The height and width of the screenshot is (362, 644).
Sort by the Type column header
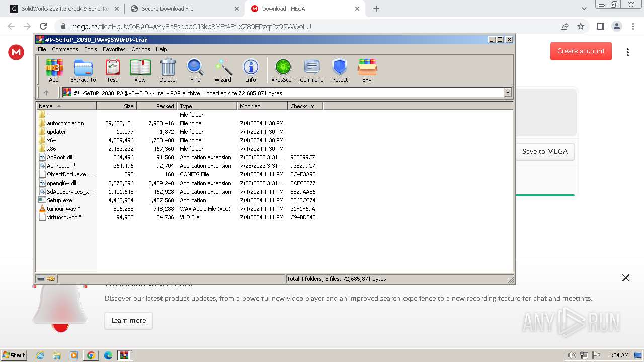207,106
